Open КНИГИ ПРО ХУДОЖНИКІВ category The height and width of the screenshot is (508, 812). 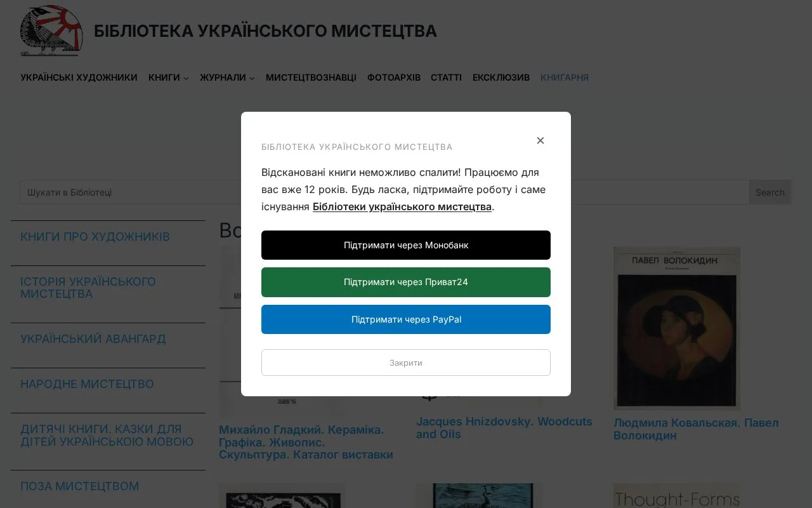[x=95, y=237]
